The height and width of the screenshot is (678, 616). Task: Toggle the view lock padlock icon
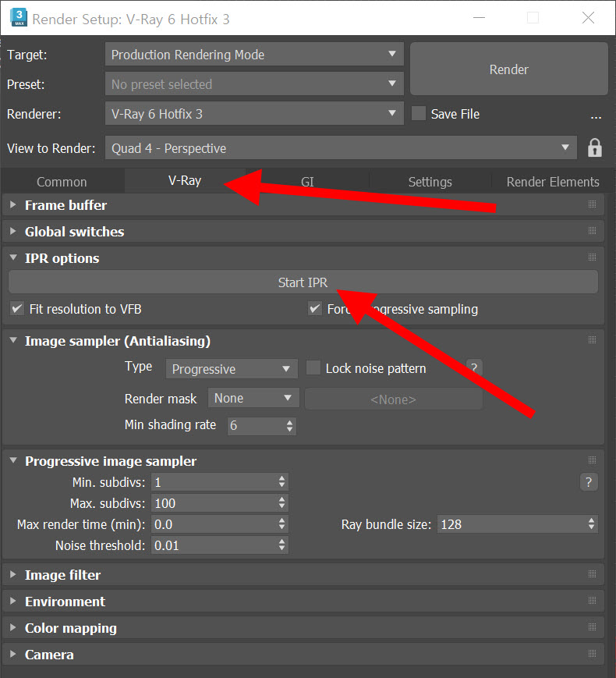tap(594, 148)
